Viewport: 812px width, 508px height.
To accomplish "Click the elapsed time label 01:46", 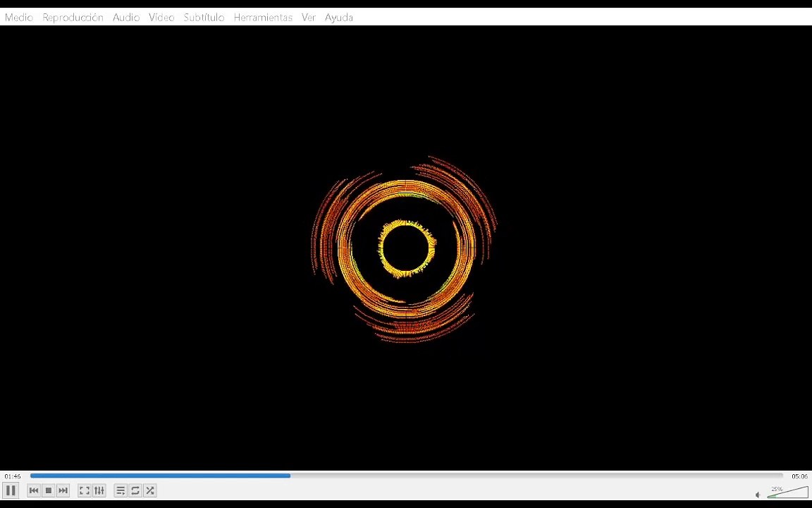I will [13, 476].
